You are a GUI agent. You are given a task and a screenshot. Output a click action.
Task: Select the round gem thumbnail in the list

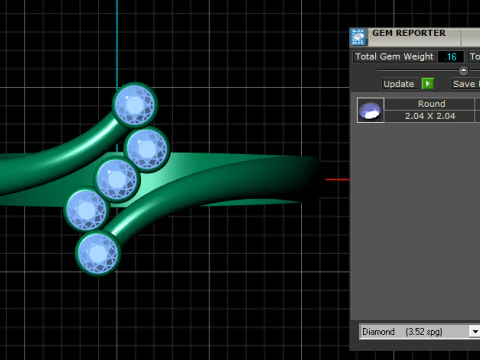[x=370, y=110]
